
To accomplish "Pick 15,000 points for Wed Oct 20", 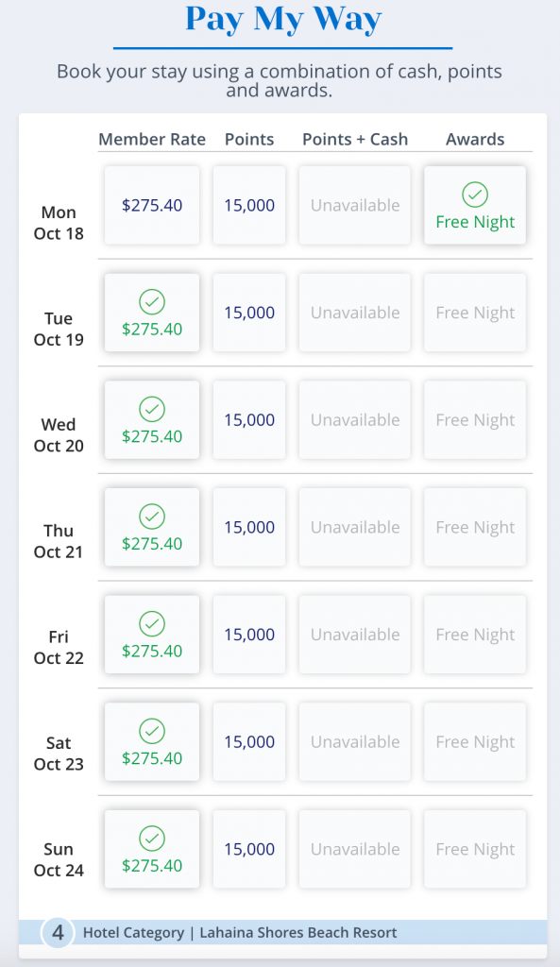I will [x=249, y=420].
